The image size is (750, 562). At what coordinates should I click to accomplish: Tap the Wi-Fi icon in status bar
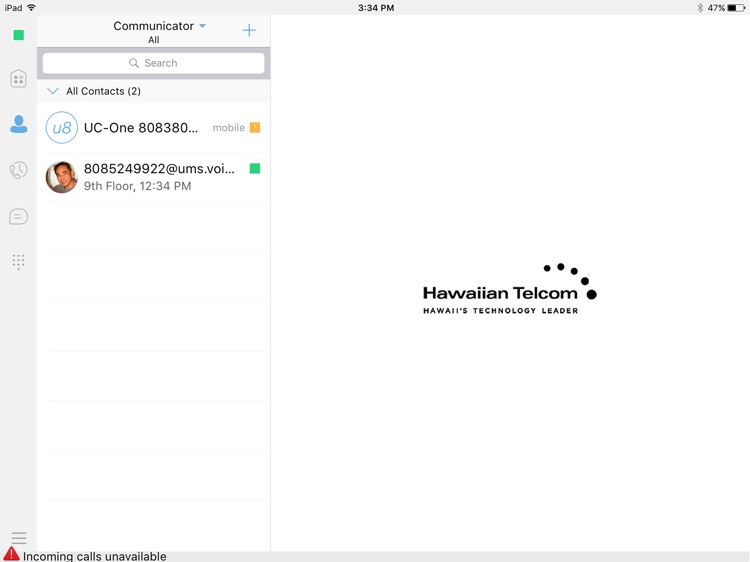tap(32, 8)
